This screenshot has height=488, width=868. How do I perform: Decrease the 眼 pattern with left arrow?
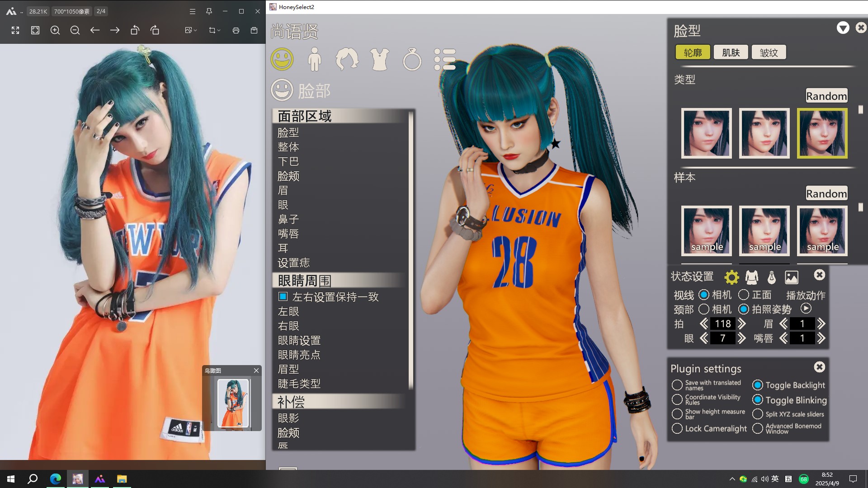pos(704,338)
